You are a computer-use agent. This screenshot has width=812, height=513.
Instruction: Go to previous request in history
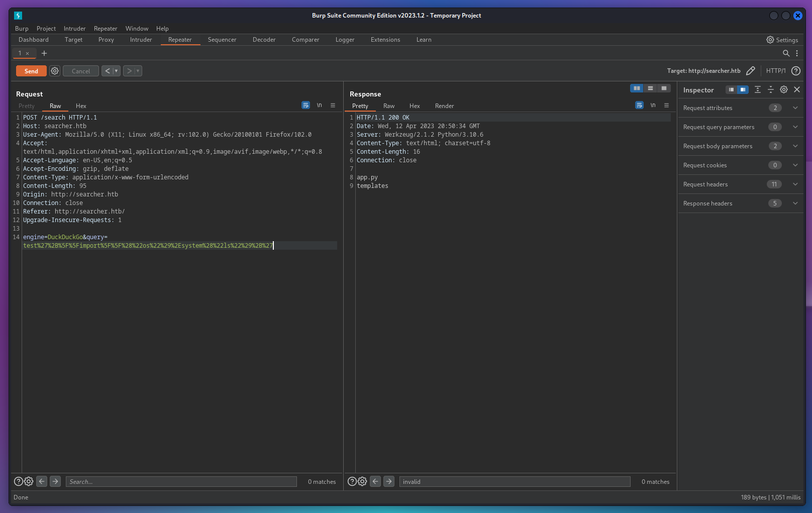tap(108, 71)
